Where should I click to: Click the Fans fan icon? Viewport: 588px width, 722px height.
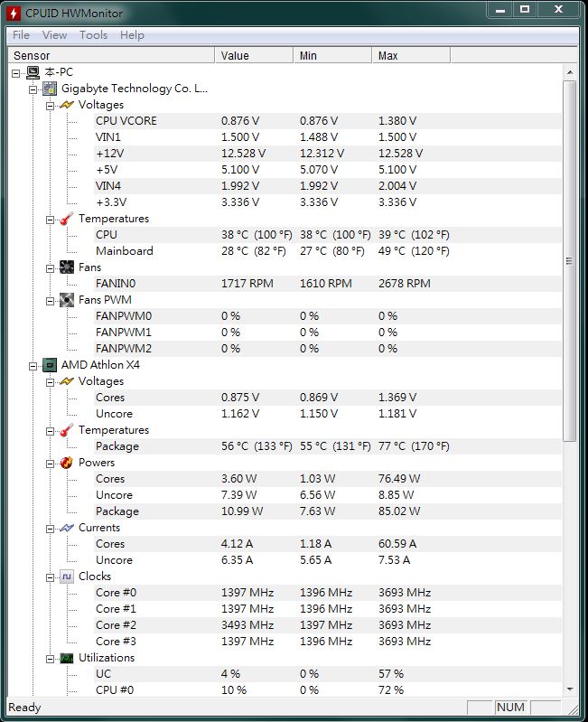(x=67, y=267)
